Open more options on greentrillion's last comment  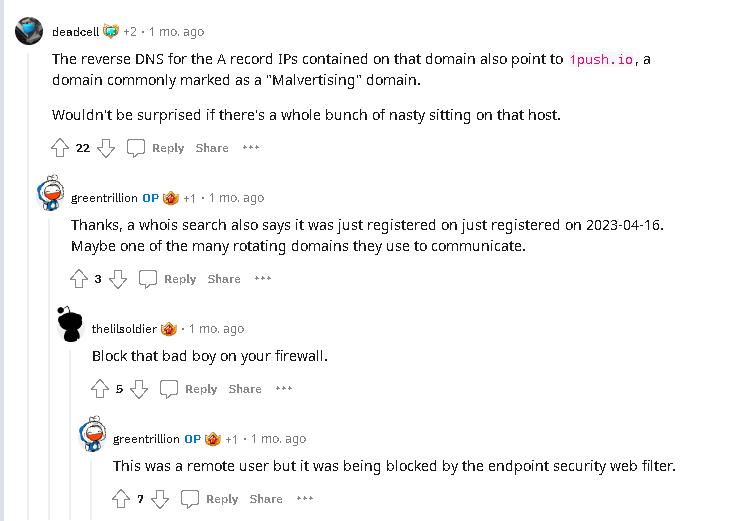click(305, 499)
